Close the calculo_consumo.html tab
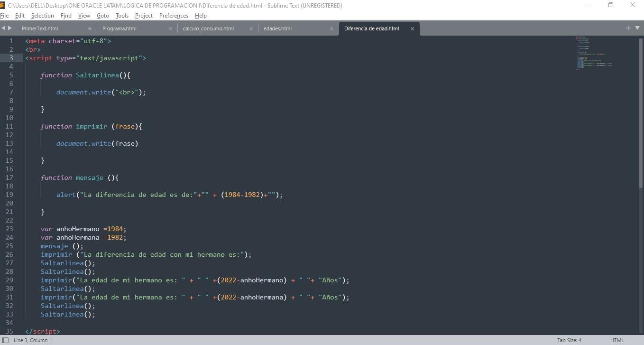The height and width of the screenshot is (345, 644). (251, 28)
